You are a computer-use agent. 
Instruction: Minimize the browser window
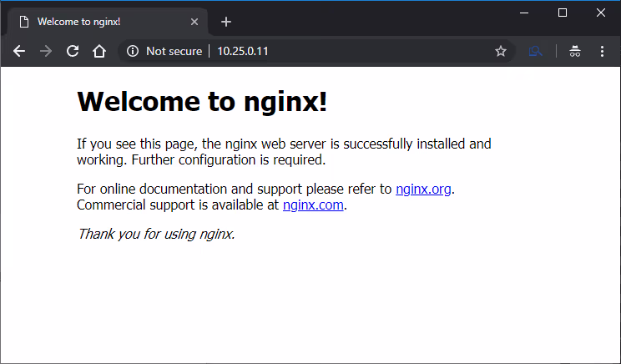[x=524, y=12]
